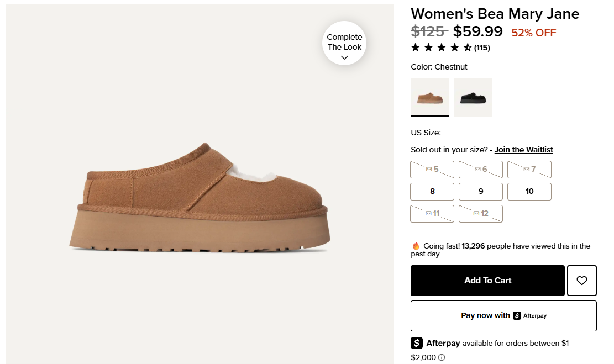Viewport: 614px width, 364px height.
Task: Select sold-out size 11 waitlist option
Action: coord(432,213)
